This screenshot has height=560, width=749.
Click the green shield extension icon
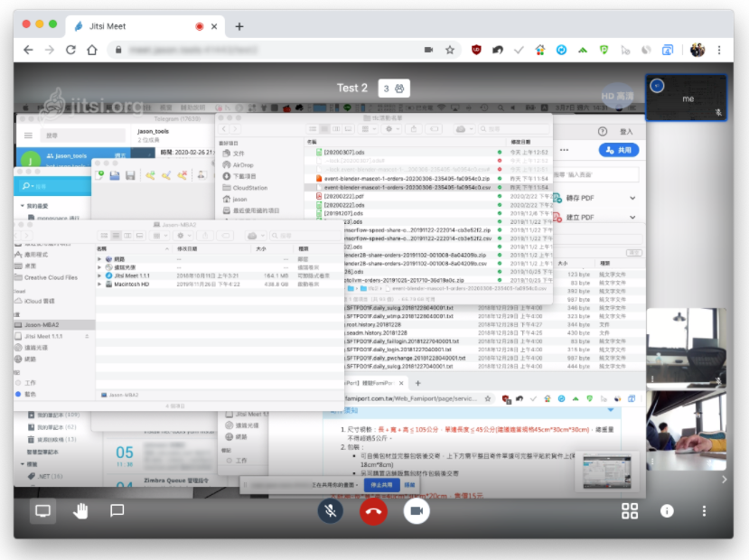[x=604, y=50]
